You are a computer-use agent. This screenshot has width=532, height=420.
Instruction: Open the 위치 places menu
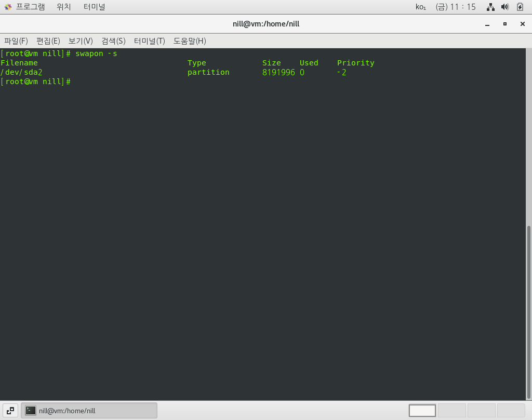coord(64,7)
